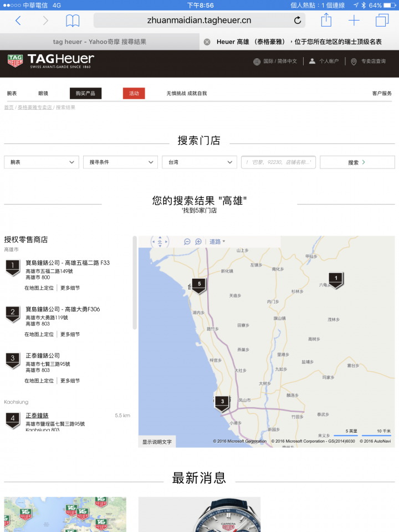Expand the 搜寻条件 dropdown

coord(120,162)
